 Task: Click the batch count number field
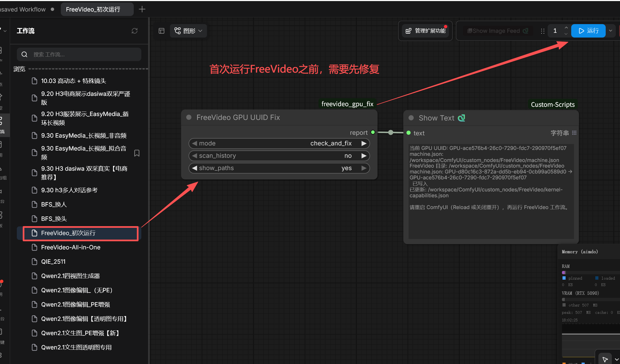pos(556,31)
